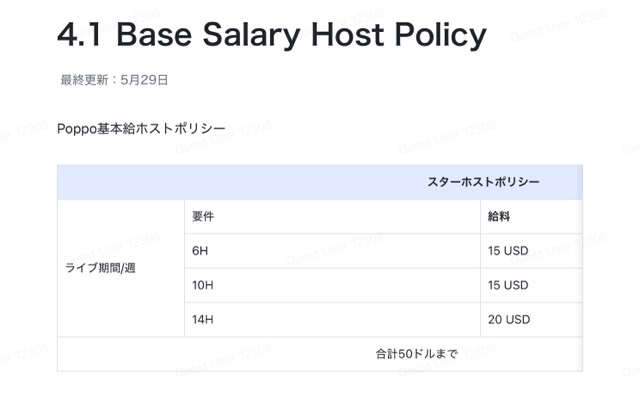Select the 14H requirement cell
The image size is (640, 404).
click(332, 320)
